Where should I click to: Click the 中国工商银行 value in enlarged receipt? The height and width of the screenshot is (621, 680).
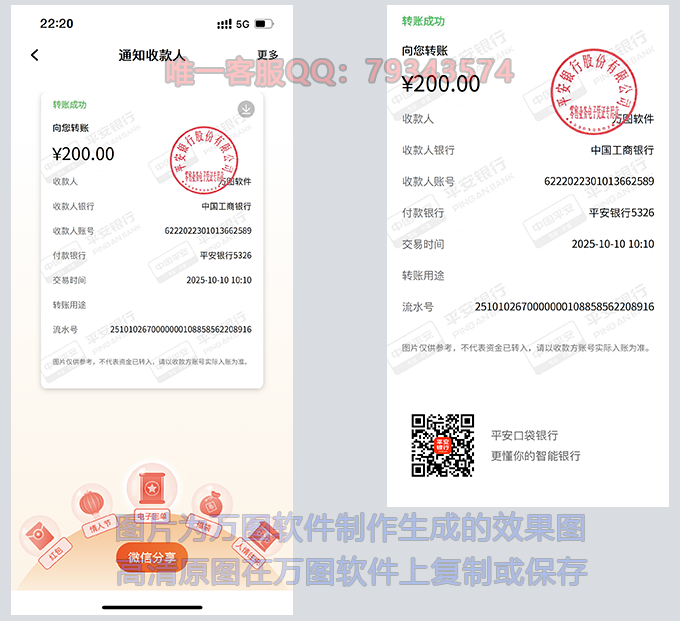point(621,150)
